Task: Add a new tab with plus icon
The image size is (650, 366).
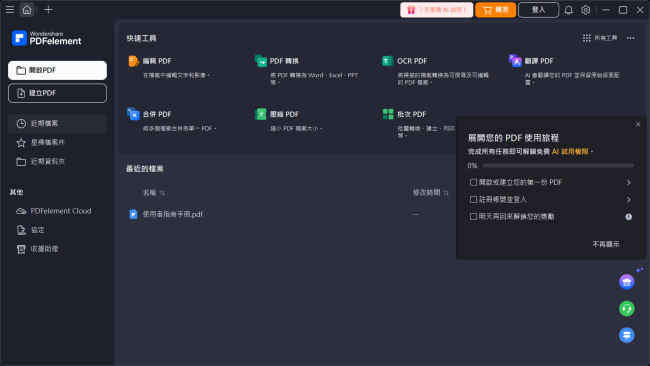Action: [x=48, y=10]
